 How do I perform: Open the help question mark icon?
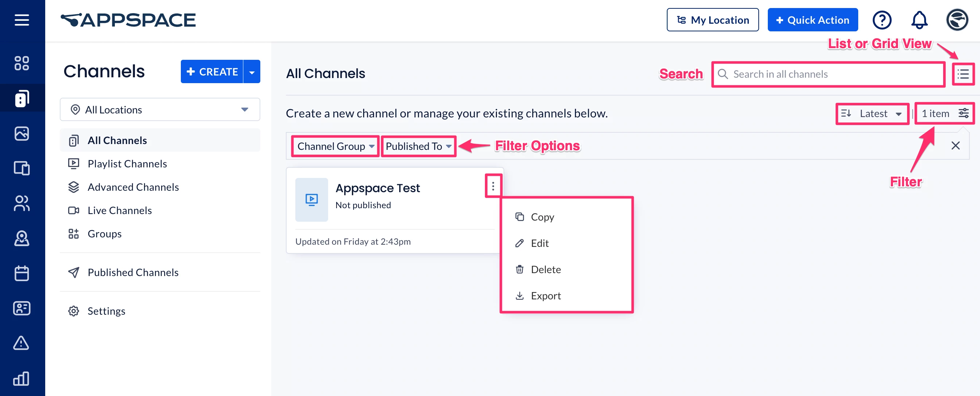click(882, 20)
